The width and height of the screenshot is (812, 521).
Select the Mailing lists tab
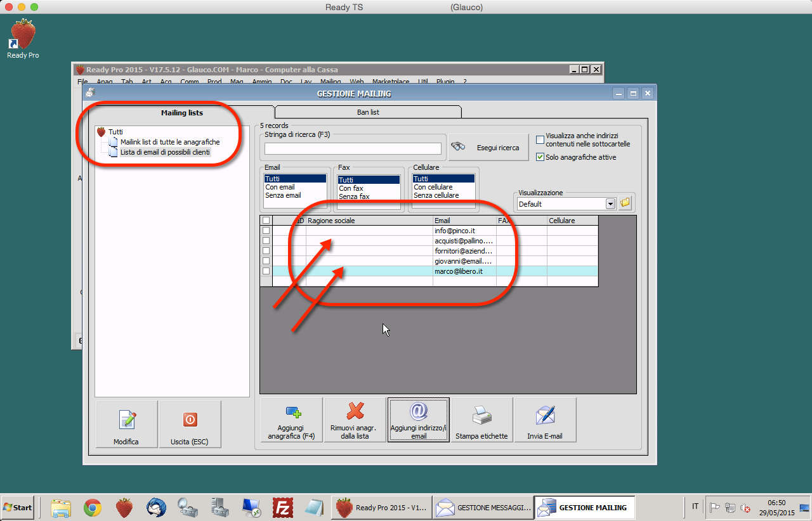click(x=182, y=112)
